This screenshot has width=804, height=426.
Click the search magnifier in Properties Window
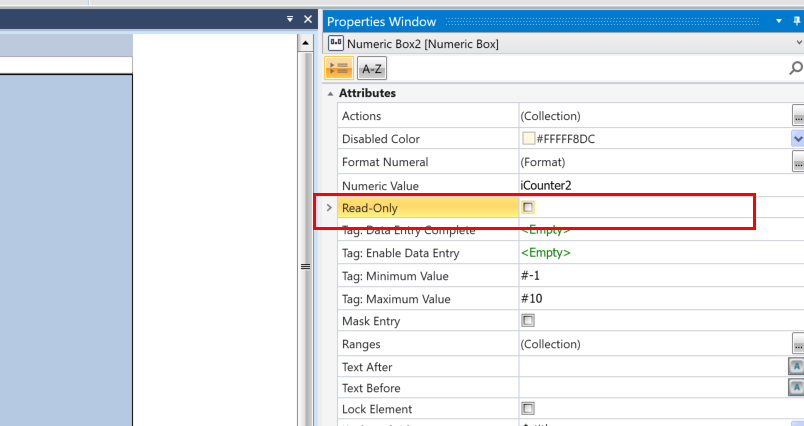[796, 68]
